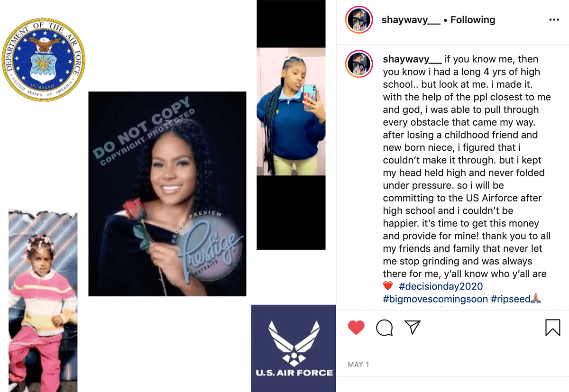Share the post via the paper plane icon

tap(413, 327)
